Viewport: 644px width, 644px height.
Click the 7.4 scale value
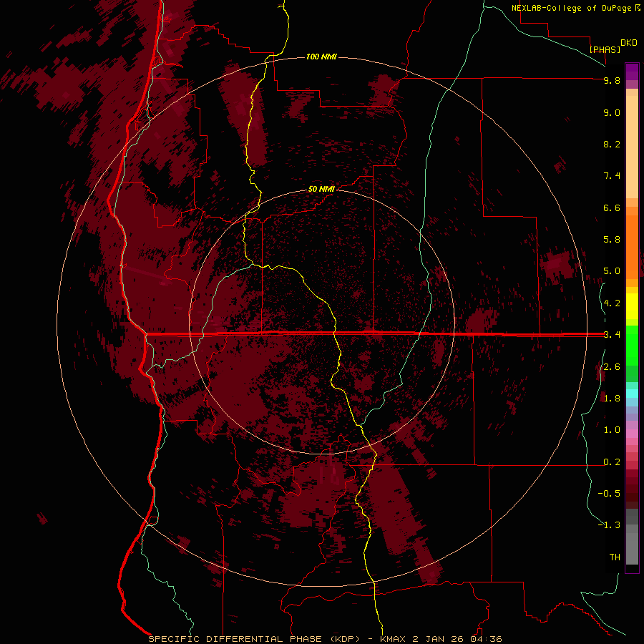pyautogui.click(x=612, y=176)
